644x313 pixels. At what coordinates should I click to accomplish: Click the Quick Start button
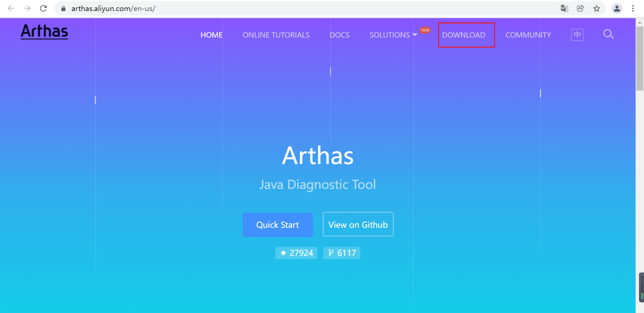[x=277, y=224]
